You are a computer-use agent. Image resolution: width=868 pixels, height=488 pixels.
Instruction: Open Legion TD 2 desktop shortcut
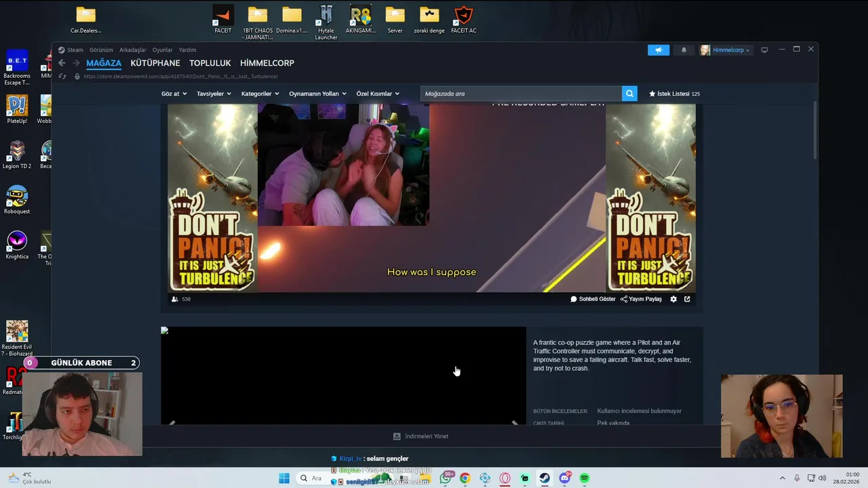[x=17, y=155]
